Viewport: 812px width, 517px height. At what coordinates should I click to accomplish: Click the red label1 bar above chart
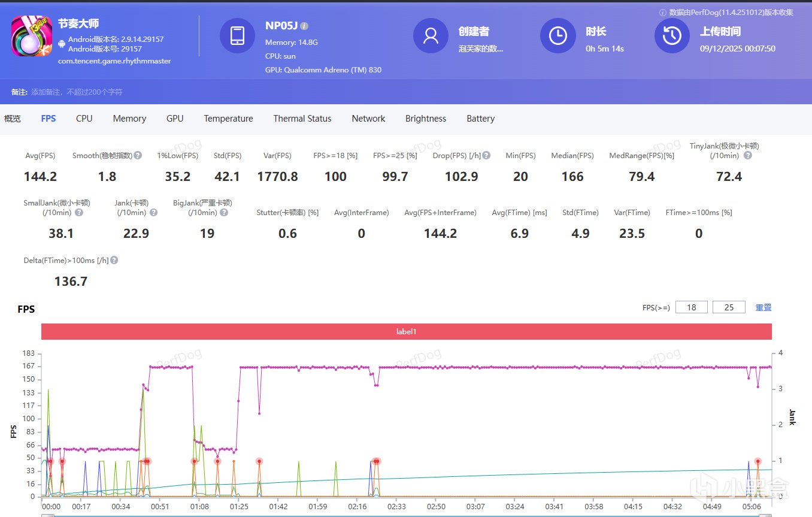click(x=406, y=331)
